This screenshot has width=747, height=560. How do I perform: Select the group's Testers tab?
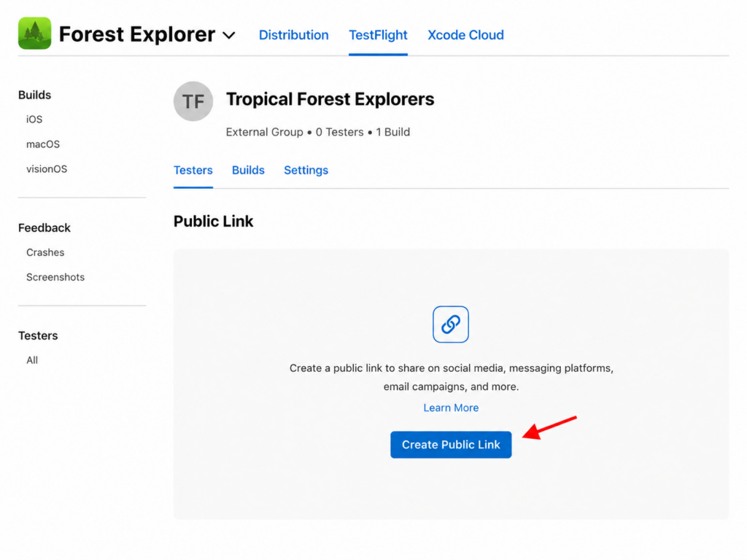pyautogui.click(x=193, y=170)
